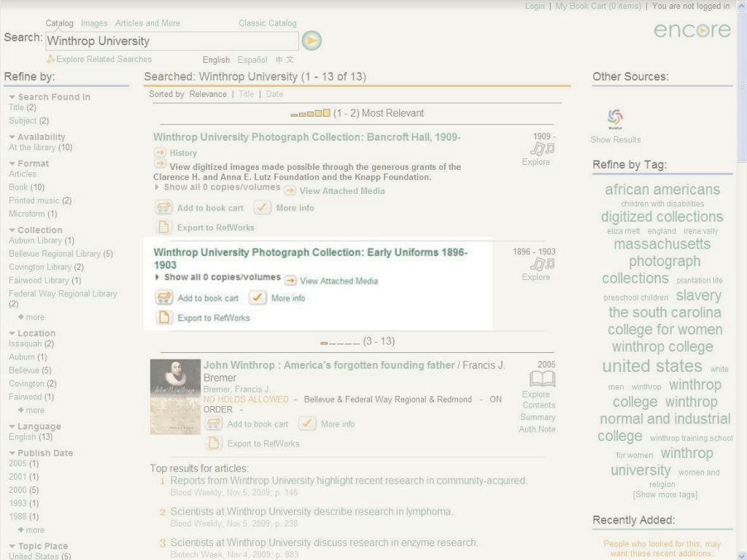Open the Articles and More tab
The height and width of the screenshot is (560, 747).
[x=147, y=23]
